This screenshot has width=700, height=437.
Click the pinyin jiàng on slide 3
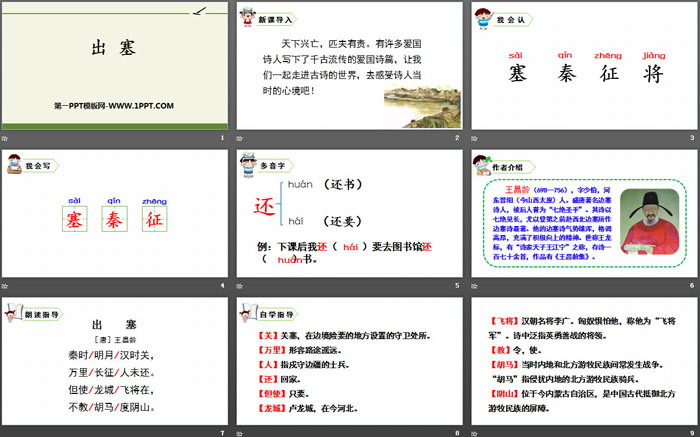coord(654,55)
